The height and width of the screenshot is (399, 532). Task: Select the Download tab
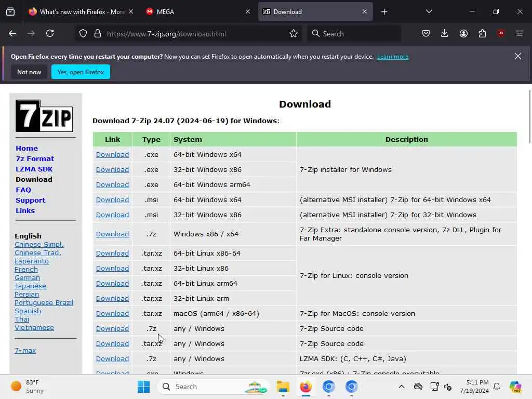[315, 12]
